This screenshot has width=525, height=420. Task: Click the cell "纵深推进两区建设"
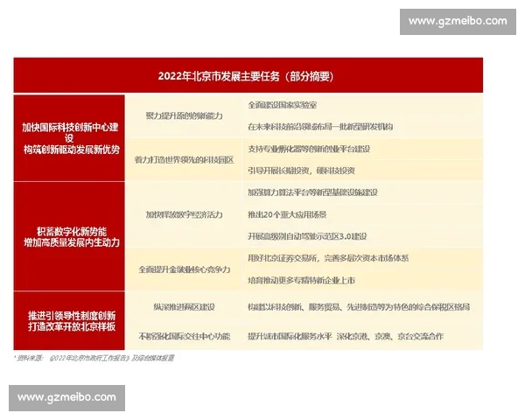(x=184, y=307)
